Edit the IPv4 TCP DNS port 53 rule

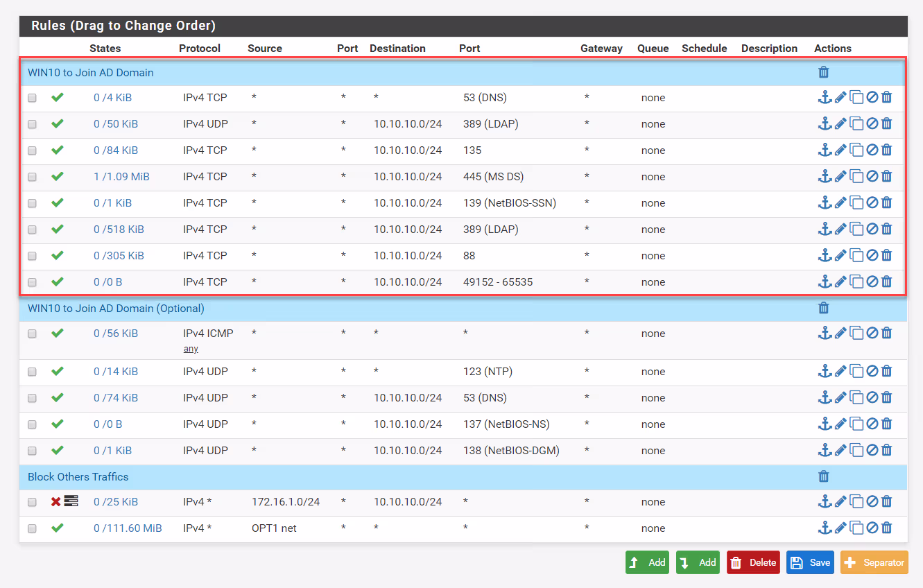coord(839,97)
